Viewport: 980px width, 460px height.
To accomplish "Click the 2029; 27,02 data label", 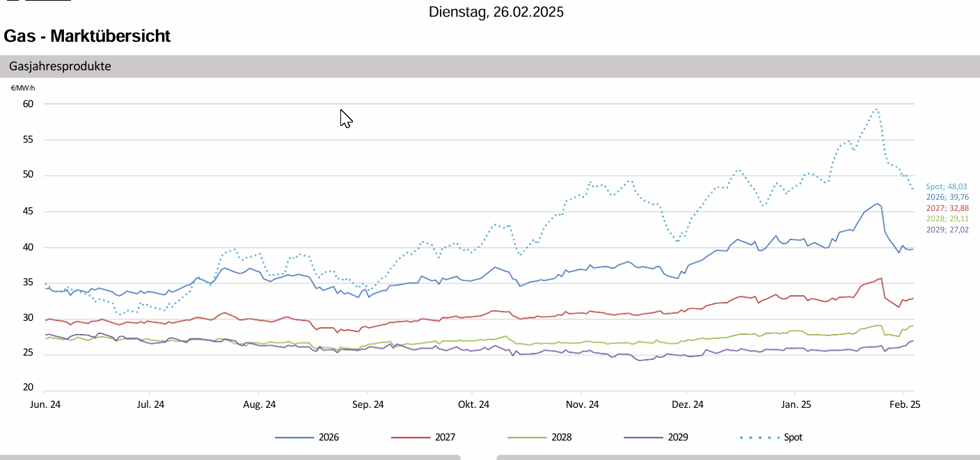I will [947, 230].
